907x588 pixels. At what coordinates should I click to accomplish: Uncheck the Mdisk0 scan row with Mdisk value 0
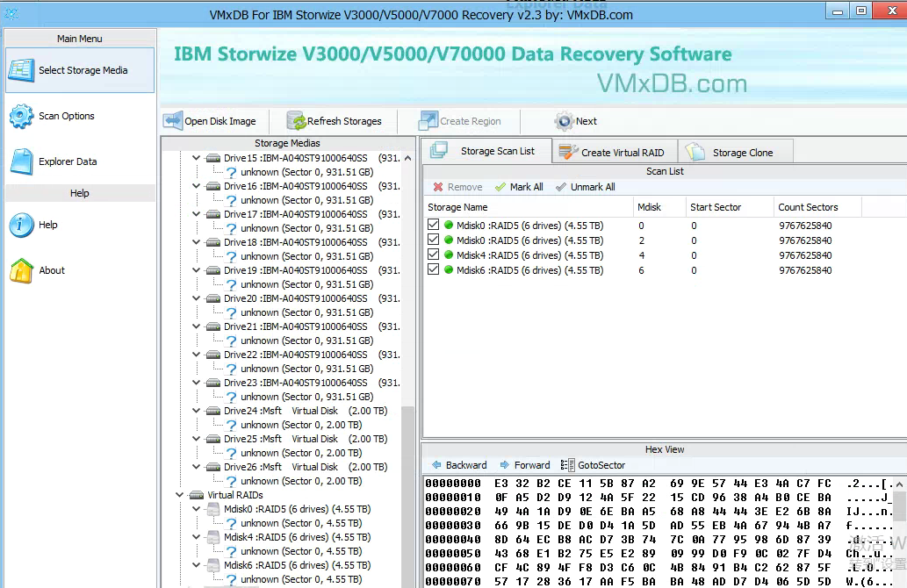coord(433,225)
